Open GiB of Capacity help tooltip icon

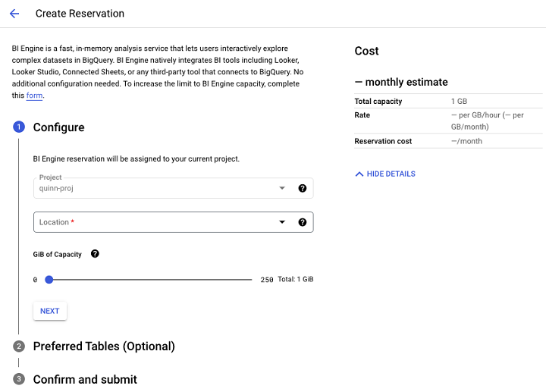pos(95,254)
